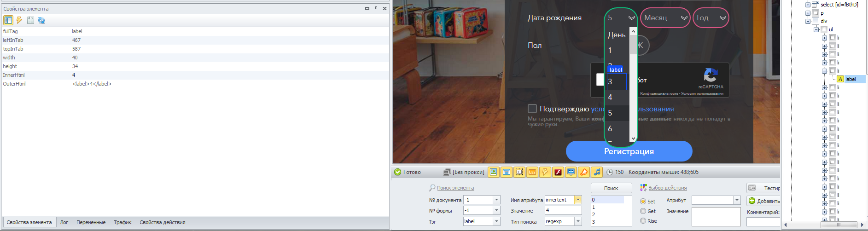Click the Значение input containing 4

pos(563,210)
